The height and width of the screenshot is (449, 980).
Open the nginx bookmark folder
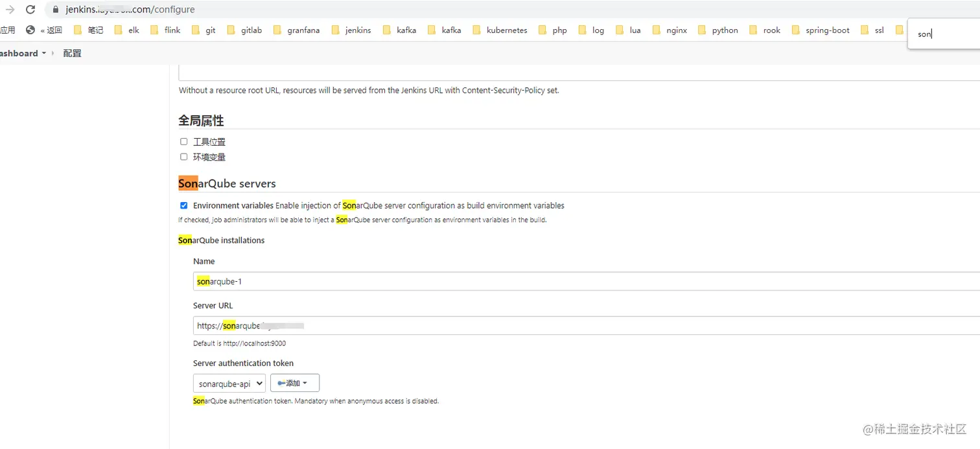pos(670,30)
